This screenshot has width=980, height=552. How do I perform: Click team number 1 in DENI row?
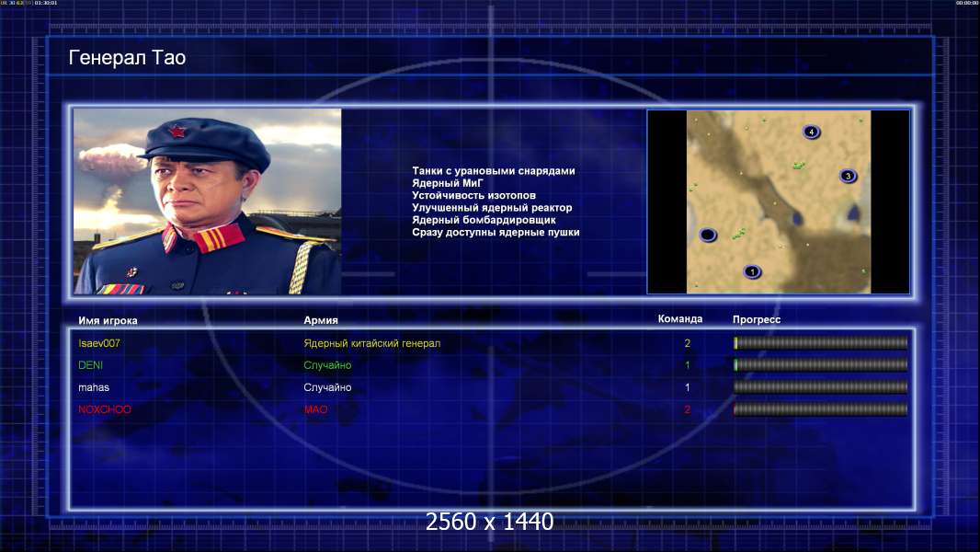688,365
